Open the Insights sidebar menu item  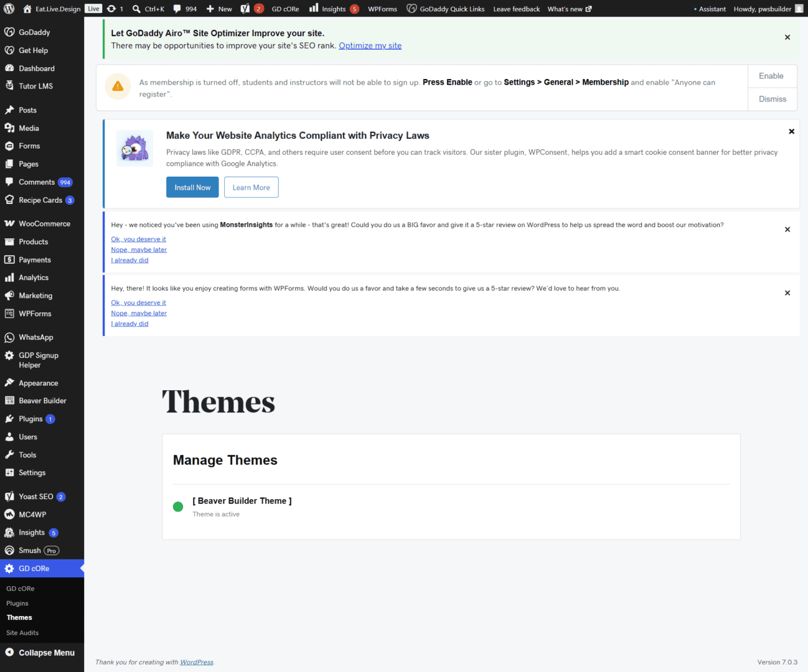coord(42,533)
